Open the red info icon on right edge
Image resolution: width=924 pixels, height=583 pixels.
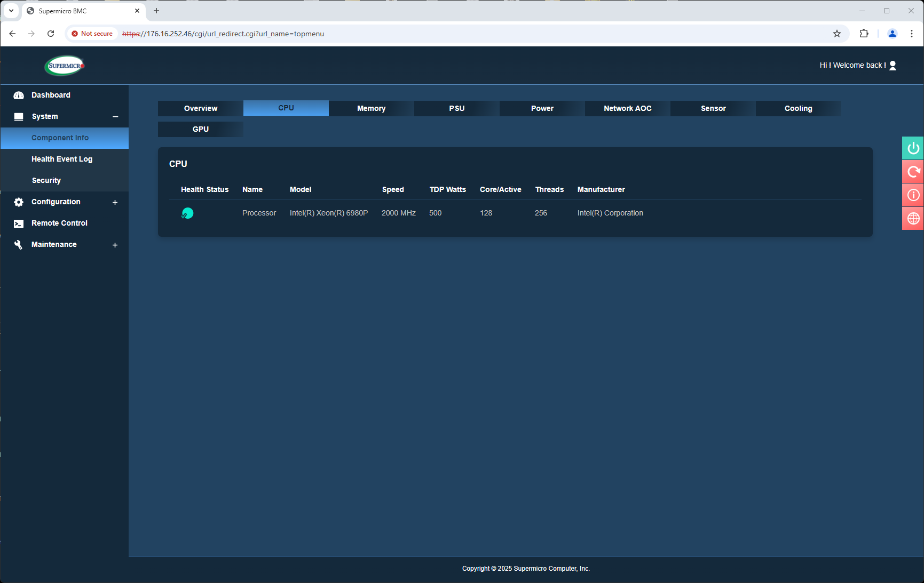coord(913,195)
